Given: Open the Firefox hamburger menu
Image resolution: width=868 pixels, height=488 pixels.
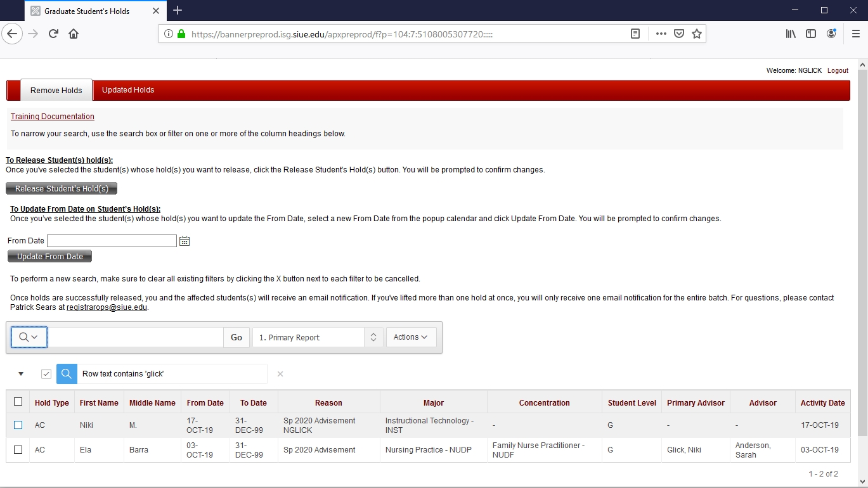Looking at the screenshot, I should point(855,34).
